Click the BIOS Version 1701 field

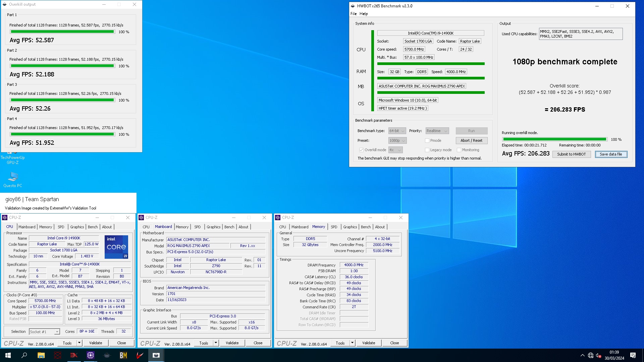click(x=216, y=294)
